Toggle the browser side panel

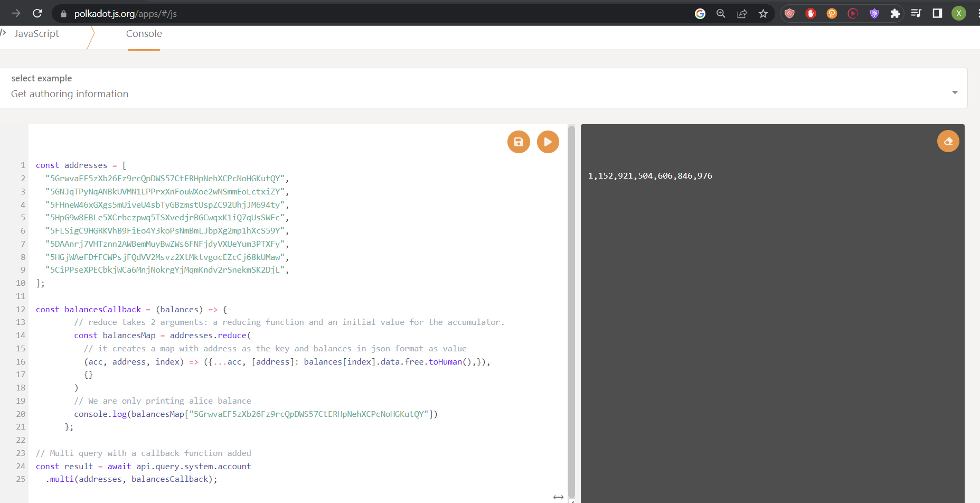937,13
